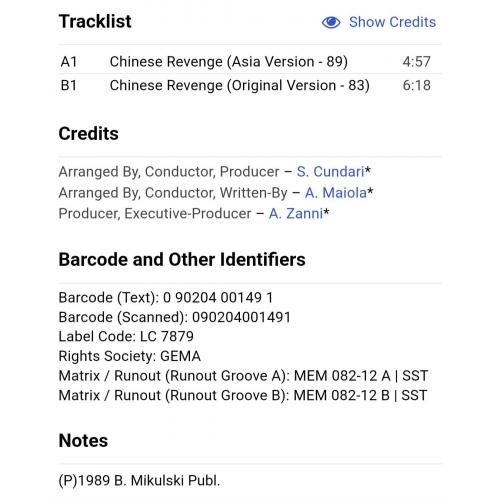This screenshot has height=500, width=500.
Task: Click track position B1
Action: pos(69,85)
